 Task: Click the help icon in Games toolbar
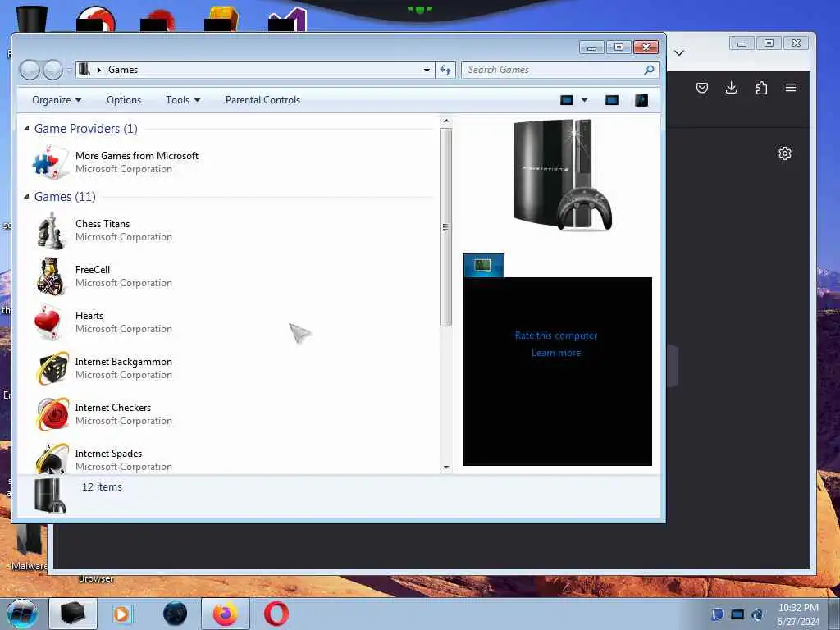tap(641, 100)
